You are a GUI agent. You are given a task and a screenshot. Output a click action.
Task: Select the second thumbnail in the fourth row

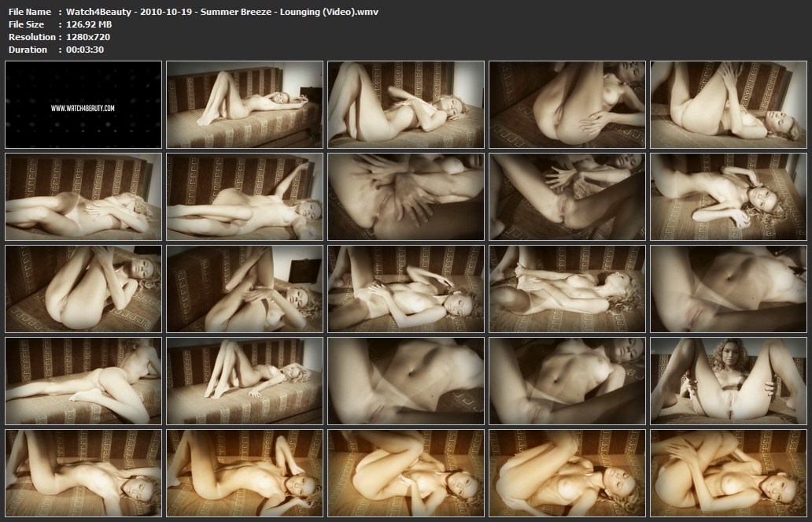(245, 380)
